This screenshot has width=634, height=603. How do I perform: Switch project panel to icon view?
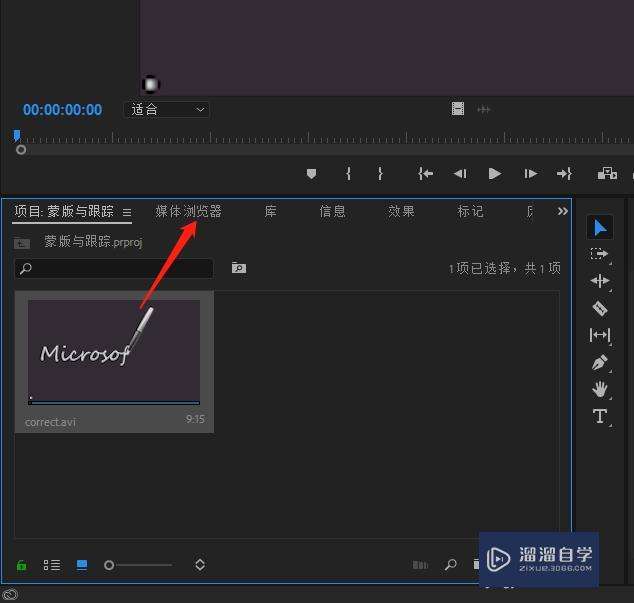[82, 565]
